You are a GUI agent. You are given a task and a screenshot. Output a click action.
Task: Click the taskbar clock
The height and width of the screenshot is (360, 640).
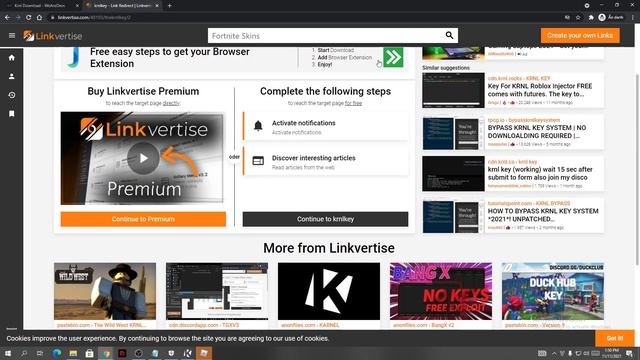[611, 353]
